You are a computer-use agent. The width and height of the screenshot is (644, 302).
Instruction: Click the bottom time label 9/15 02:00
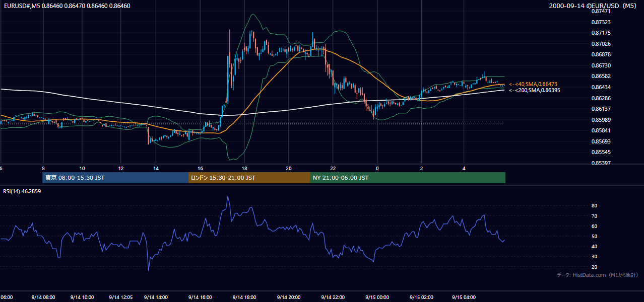coord(421,297)
